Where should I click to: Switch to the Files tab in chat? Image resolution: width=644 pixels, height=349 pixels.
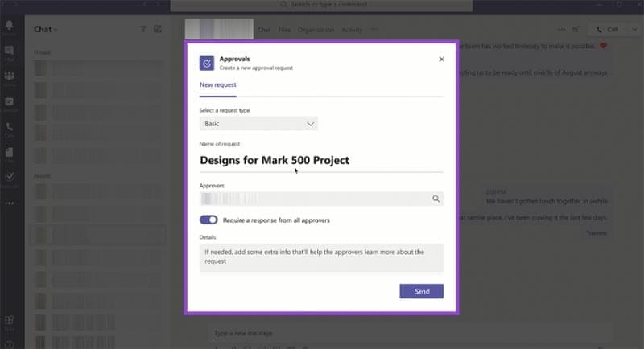(x=284, y=30)
